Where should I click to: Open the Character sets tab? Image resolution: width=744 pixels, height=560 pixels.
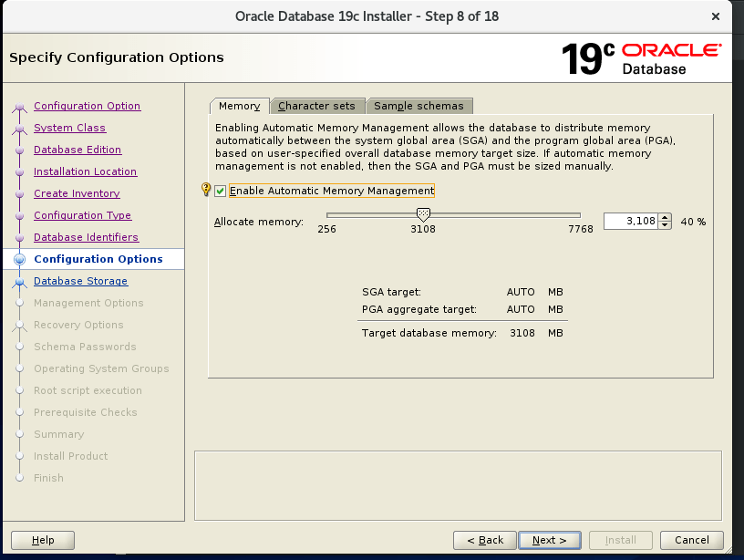(316, 106)
